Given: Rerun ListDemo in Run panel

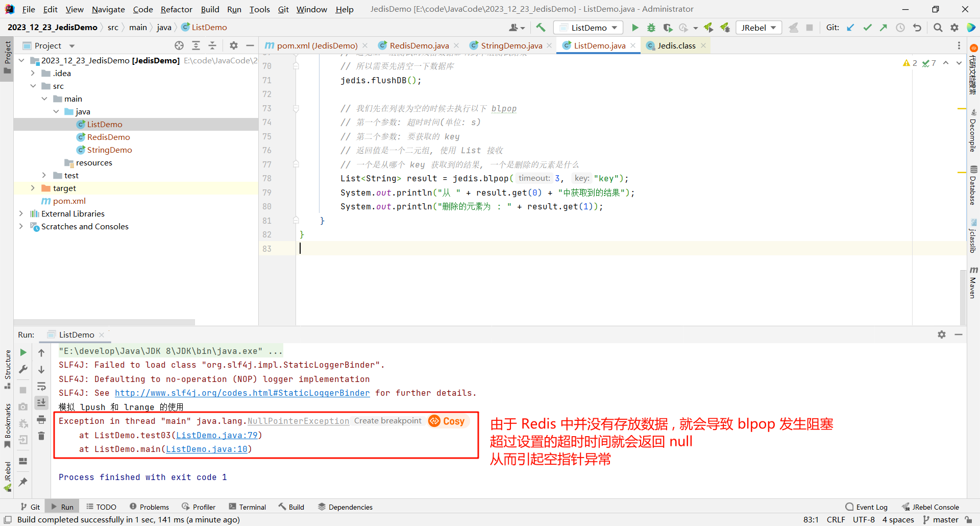Looking at the screenshot, I should tap(23, 352).
